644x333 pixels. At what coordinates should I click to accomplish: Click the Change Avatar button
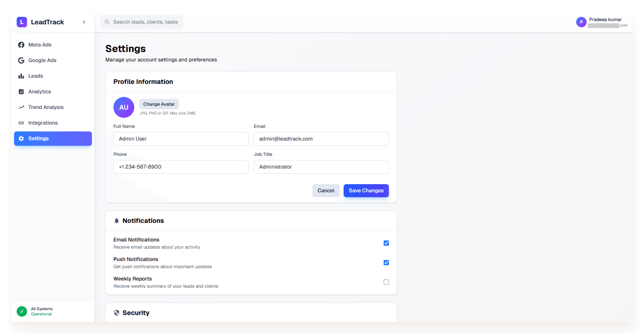coord(159,104)
